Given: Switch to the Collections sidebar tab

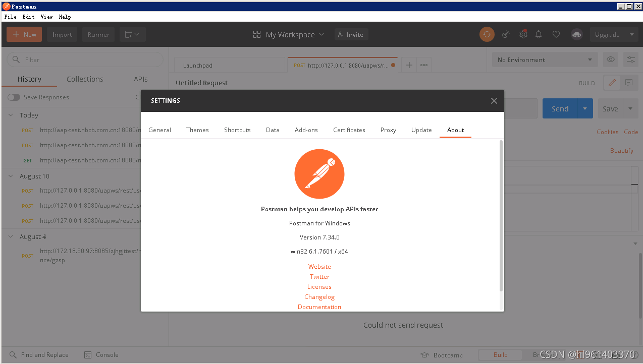Looking at the screenshot, I should (x=85, y=79).
